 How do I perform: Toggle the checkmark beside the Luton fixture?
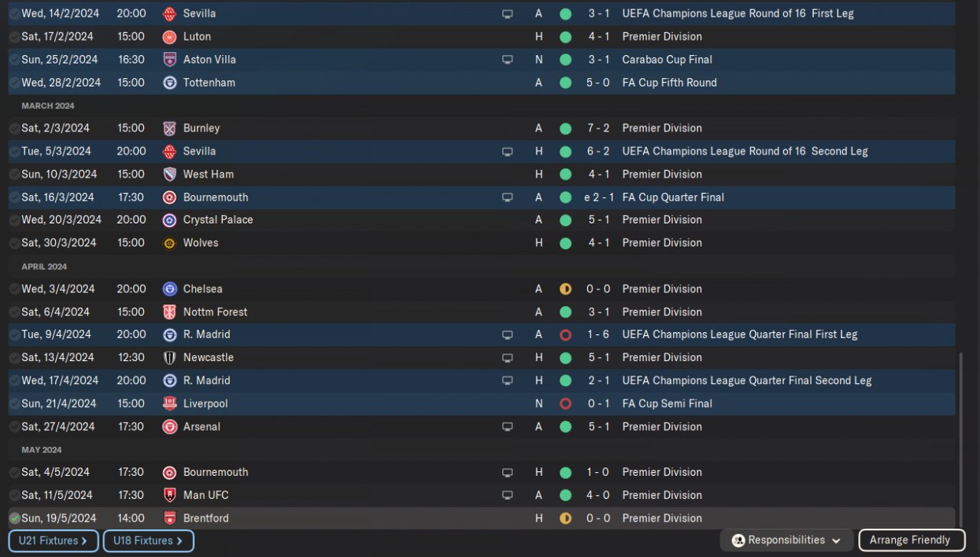coord(15,37)
